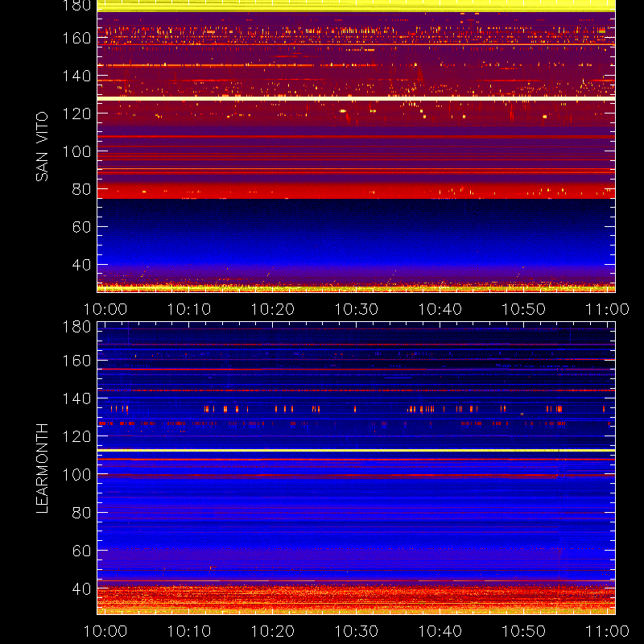Click Learmonth plot's 10:00 time label
This screenshot has width=644, height=644.
click(x=105, y=631)
